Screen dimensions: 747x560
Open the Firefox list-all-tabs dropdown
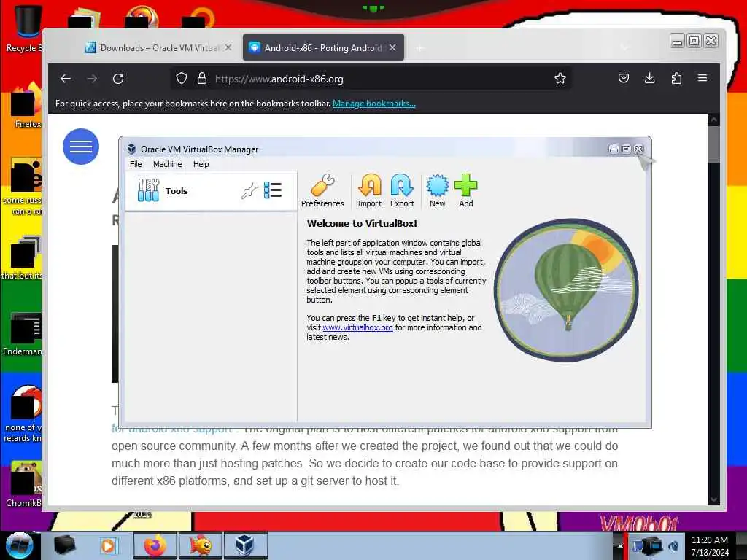point(624,47)
